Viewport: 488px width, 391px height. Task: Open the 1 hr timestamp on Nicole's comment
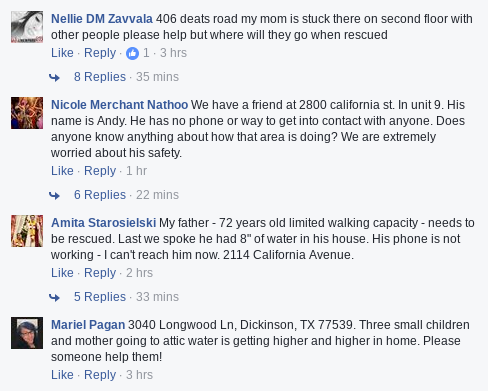tap(136, 171)
